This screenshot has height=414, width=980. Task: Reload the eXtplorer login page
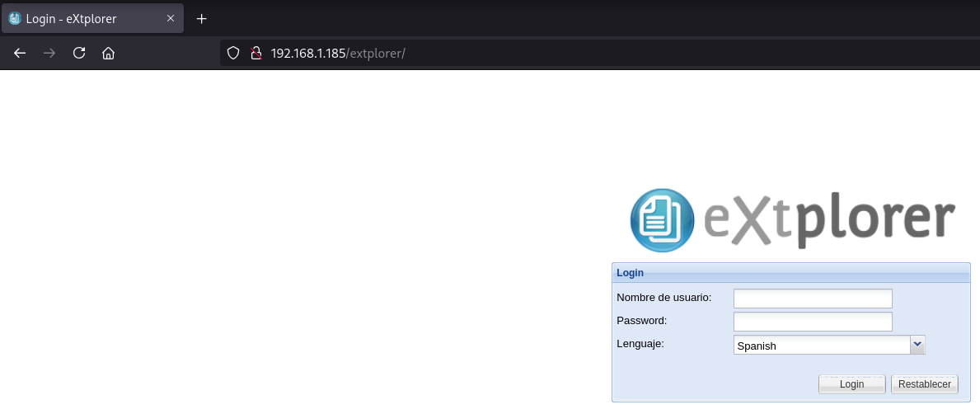pyautogui.click(x=79, y=54)
